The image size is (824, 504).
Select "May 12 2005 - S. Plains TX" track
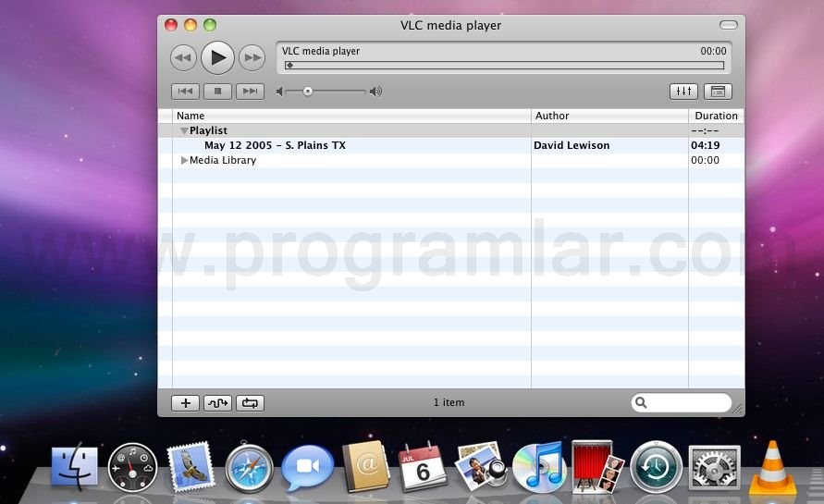275,145
